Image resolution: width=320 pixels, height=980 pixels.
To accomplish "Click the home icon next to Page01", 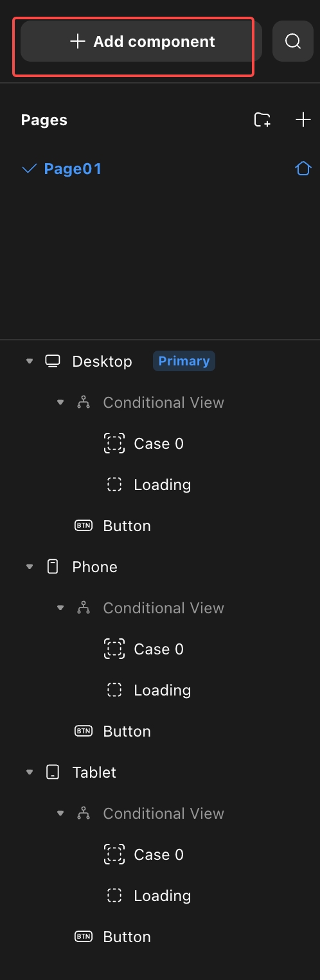I will (x=303, y=169).
